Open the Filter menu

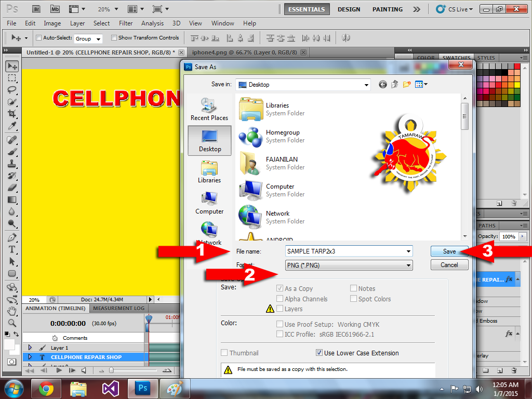tap(126, 23)
